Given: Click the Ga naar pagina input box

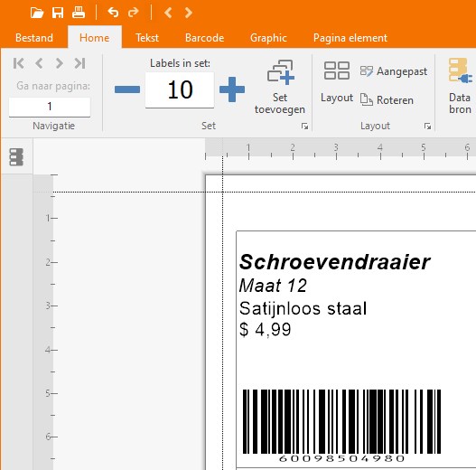Looking at the screenshot, I should click(50, 107).
